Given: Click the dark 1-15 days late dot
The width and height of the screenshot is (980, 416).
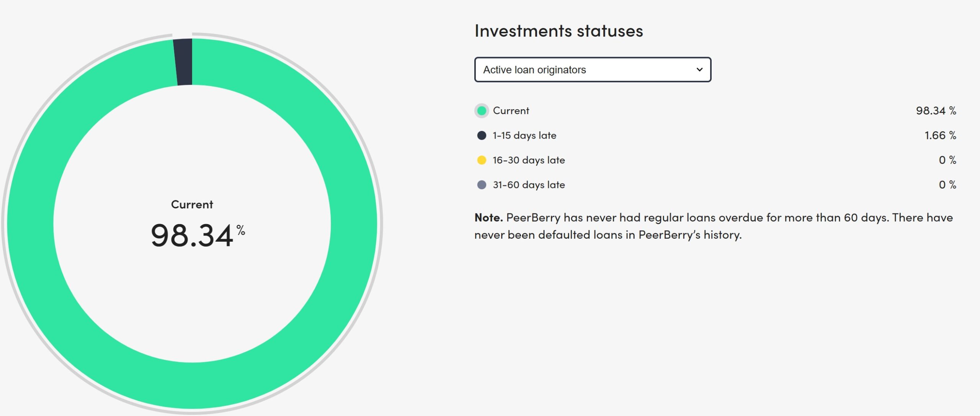Looking at the screenshot, I should 482,135.
